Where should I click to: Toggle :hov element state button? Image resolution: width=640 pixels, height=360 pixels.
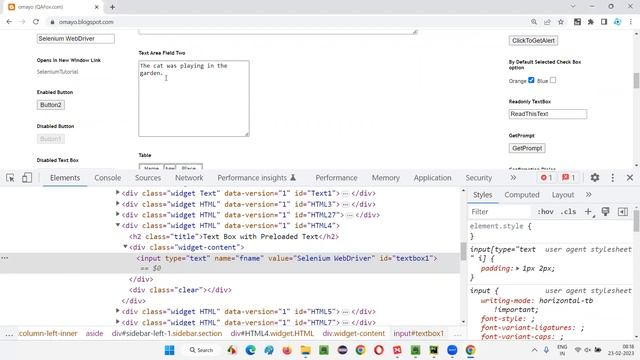[x=545, y=211]
